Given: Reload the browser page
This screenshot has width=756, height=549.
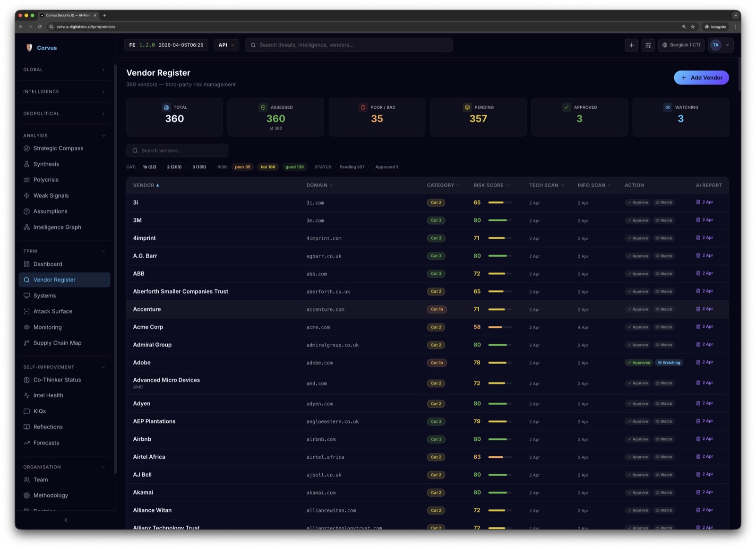Looking at the screenshot, I should coord(40,27).
